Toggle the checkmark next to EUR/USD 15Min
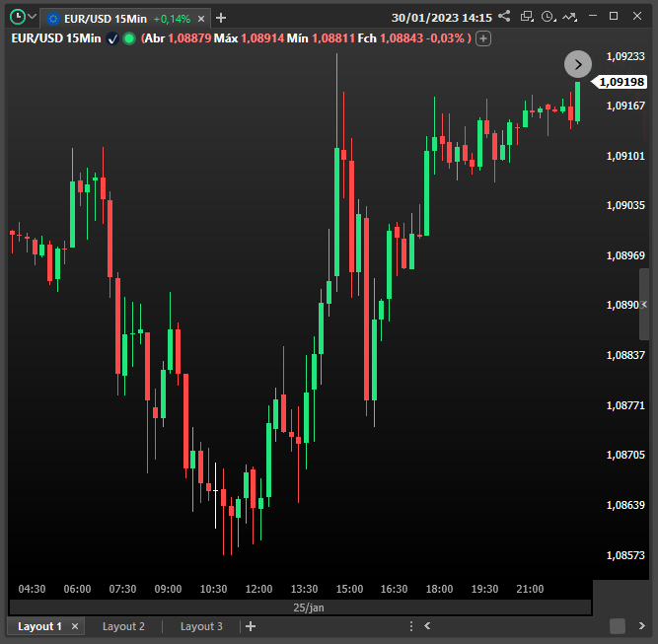Viewport: 658px width, 644px height. coord(112,37)
